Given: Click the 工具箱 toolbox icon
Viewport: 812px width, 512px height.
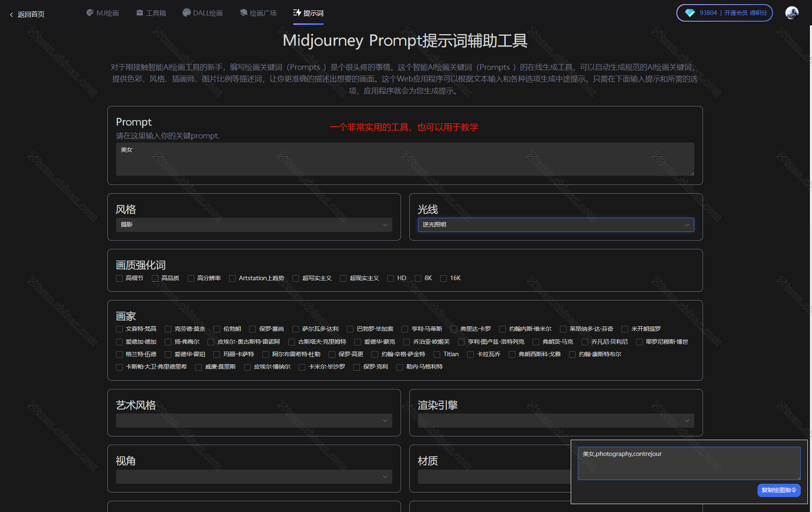Looking at the screenshot, I should click(140, 13).
